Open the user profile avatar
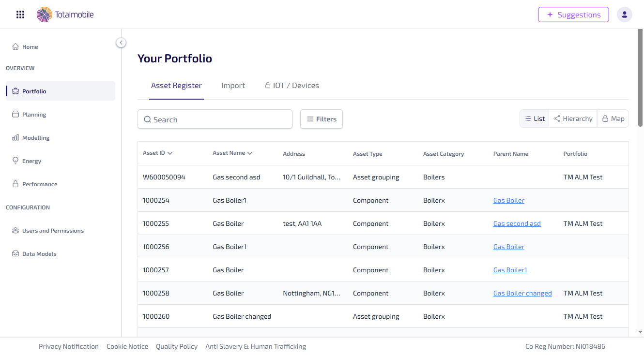Screen dimensions: 644x355 tap(624, 15)
